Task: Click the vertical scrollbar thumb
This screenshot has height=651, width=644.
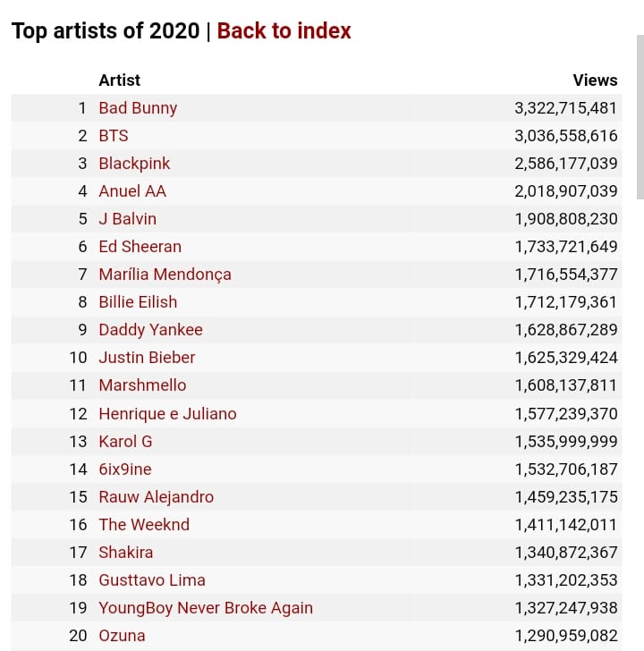Action: (x=640, y=117)
